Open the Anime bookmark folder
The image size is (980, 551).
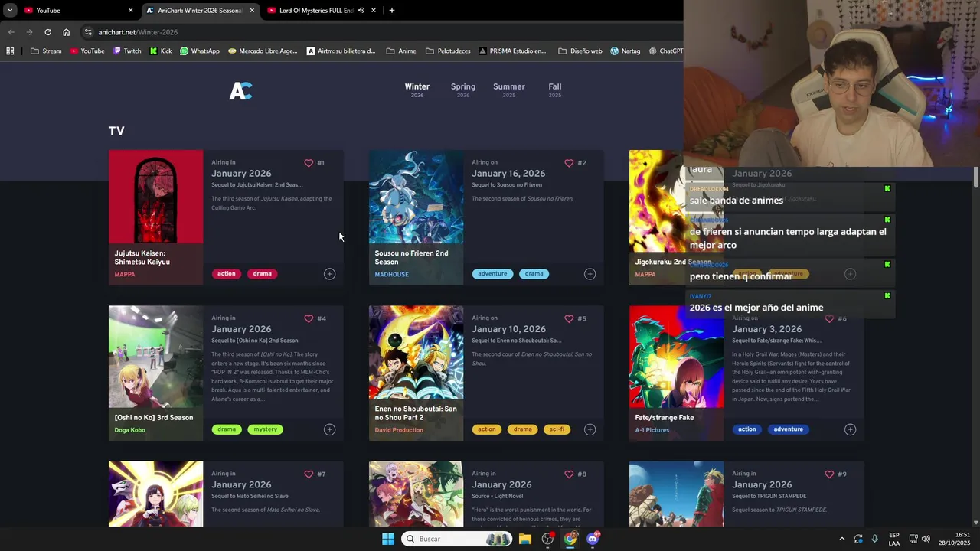[401, 51]
